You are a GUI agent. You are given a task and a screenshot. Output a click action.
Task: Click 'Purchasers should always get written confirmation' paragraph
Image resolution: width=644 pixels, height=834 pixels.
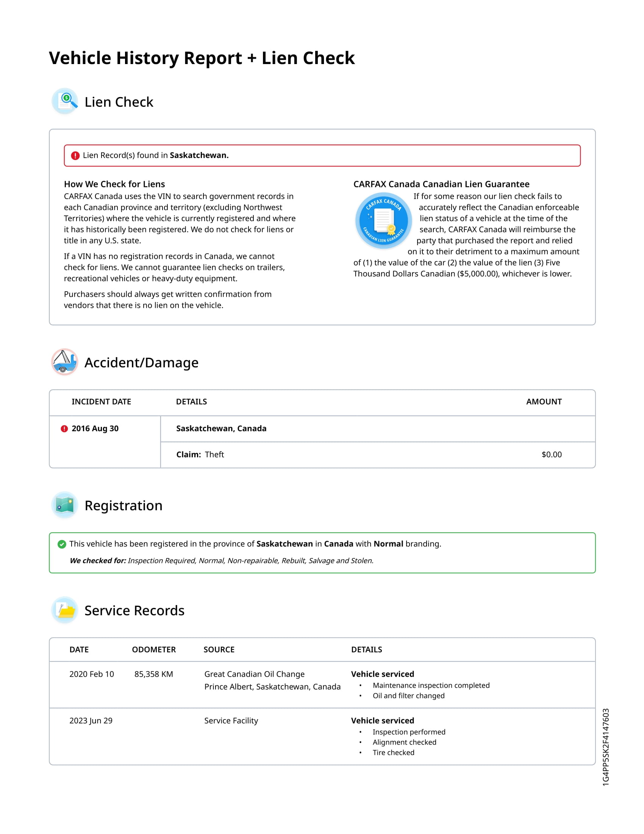point(167,300)
